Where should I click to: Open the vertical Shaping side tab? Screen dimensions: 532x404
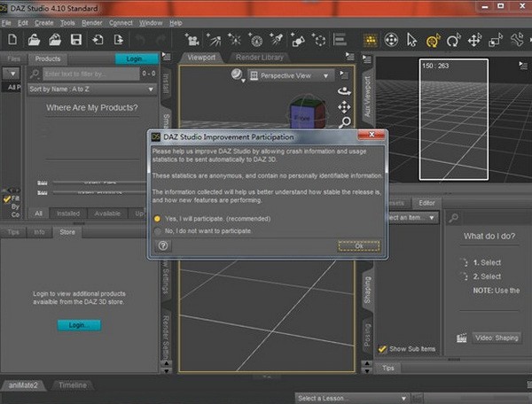[368, 290]
